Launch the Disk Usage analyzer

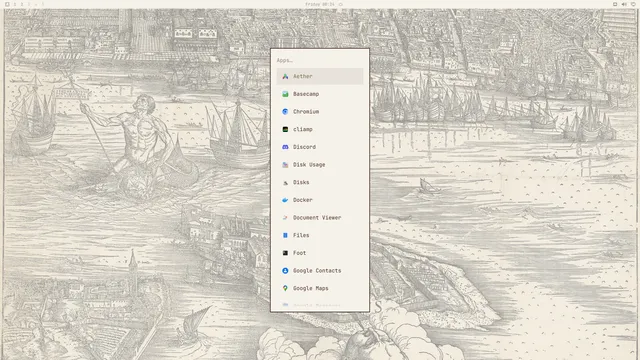(x=320, y=164)
